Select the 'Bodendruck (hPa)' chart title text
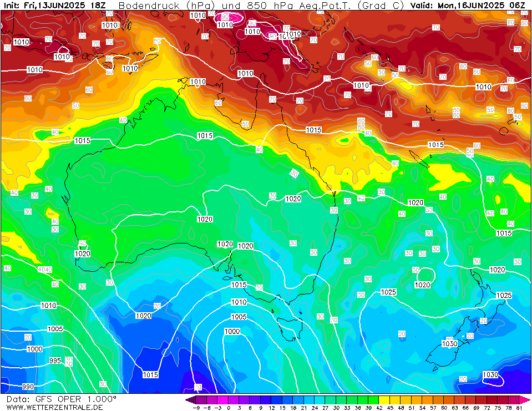The height and width of the screenshot is (411, 532). (166, 6)
